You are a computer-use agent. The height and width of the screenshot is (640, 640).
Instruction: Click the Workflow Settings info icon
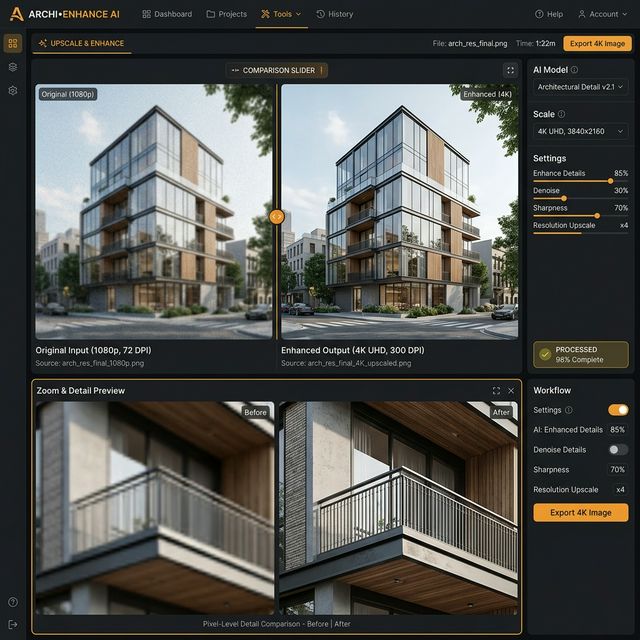(569, 410)
